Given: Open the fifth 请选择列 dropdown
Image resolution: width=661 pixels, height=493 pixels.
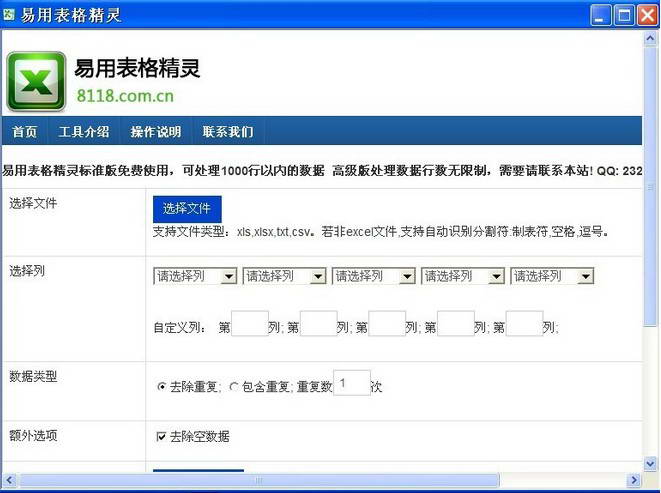Looking at the screenshot, I should 552,276.
